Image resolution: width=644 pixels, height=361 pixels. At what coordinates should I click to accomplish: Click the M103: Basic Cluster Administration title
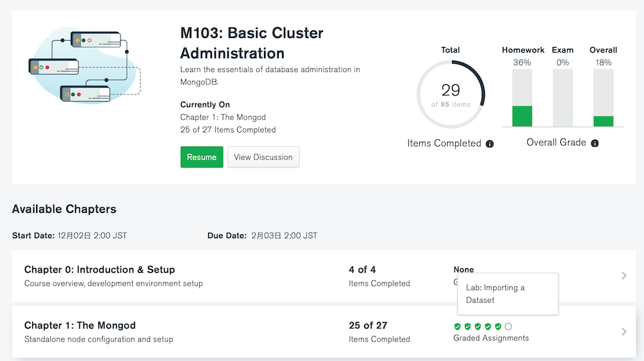tap(252, 43)
